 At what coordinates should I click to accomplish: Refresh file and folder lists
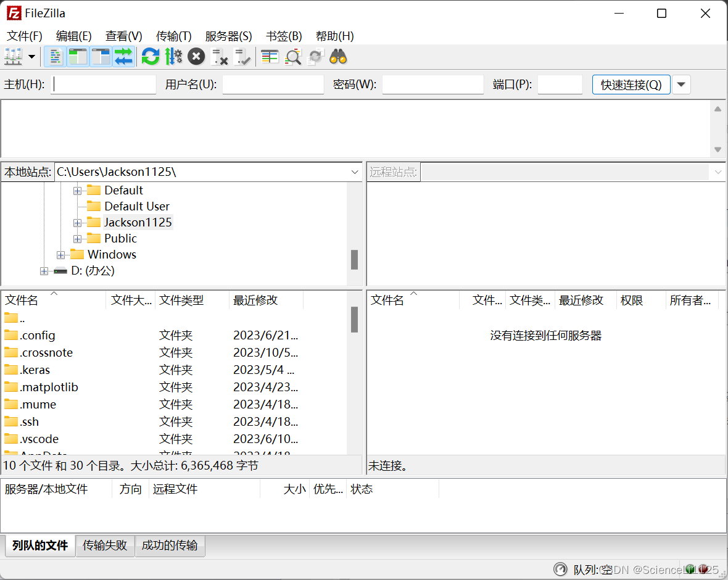151,57
